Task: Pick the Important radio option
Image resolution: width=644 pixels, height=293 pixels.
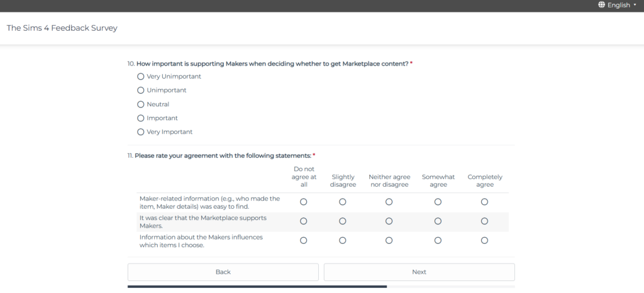Action: point(141,118)
